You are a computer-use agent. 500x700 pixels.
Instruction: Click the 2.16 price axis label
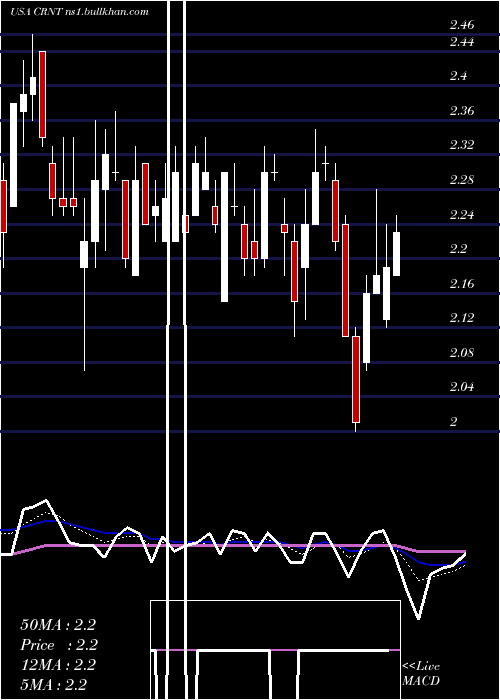[x=462, y=284]
